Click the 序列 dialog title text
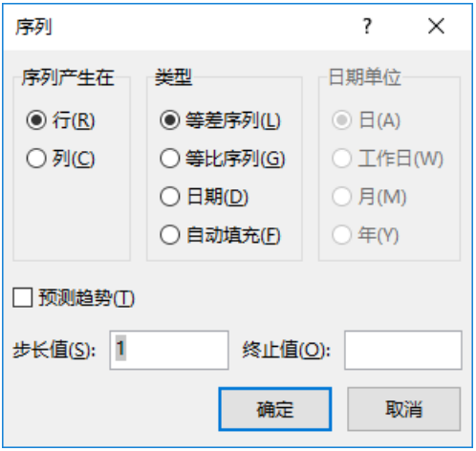Image resolution: width=476 pixels, height=451 pixels. tap(33, 27)
